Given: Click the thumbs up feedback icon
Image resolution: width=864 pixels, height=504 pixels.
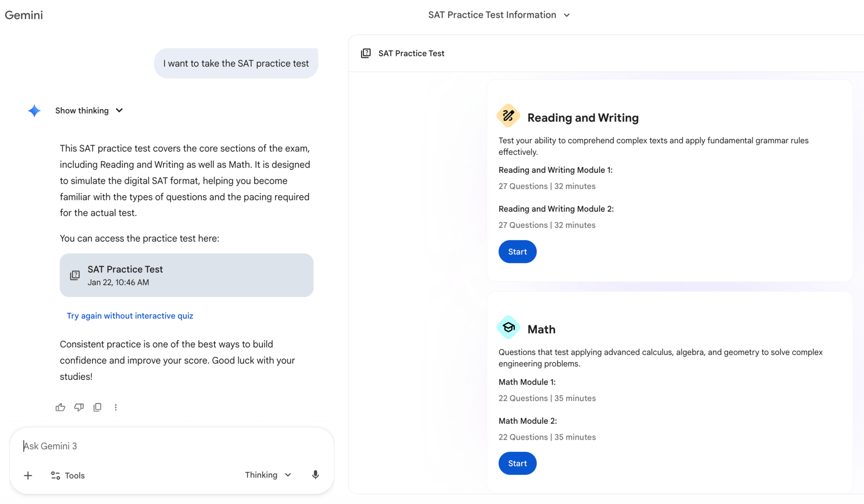Looking at the screenshot, I should (60, 407).
